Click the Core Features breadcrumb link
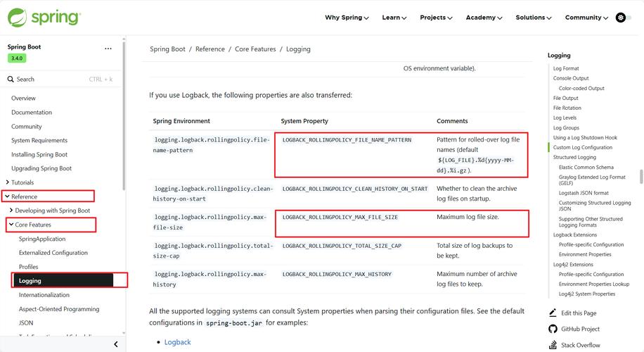This screenshot has height=352, width=644. (255, 49)
